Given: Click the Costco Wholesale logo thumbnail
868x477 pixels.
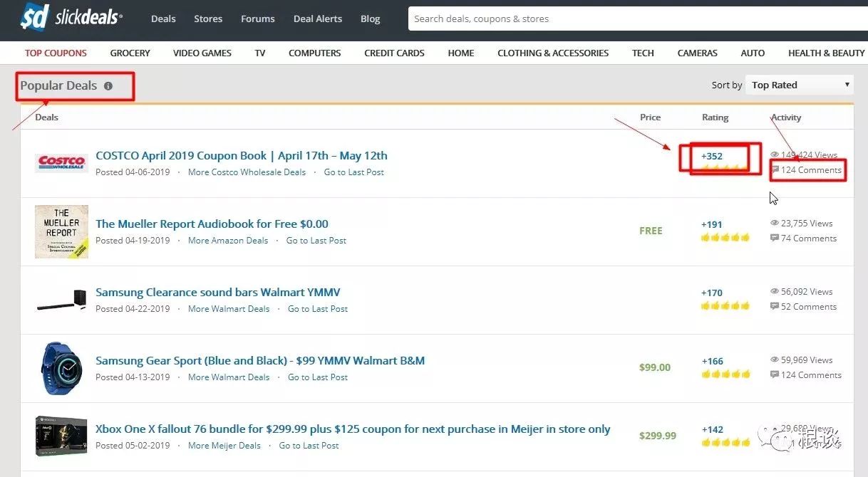Looking at the screenshot, I should (x=61, y=163).
